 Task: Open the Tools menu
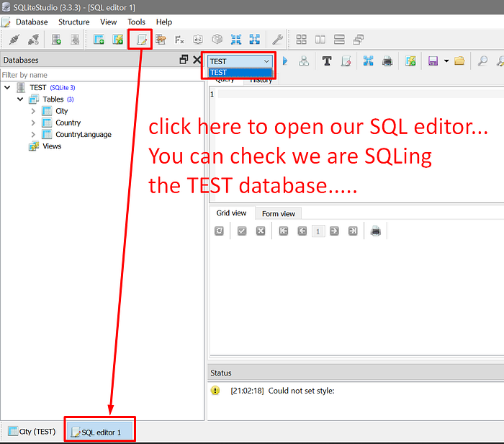(x=136, y=22)
